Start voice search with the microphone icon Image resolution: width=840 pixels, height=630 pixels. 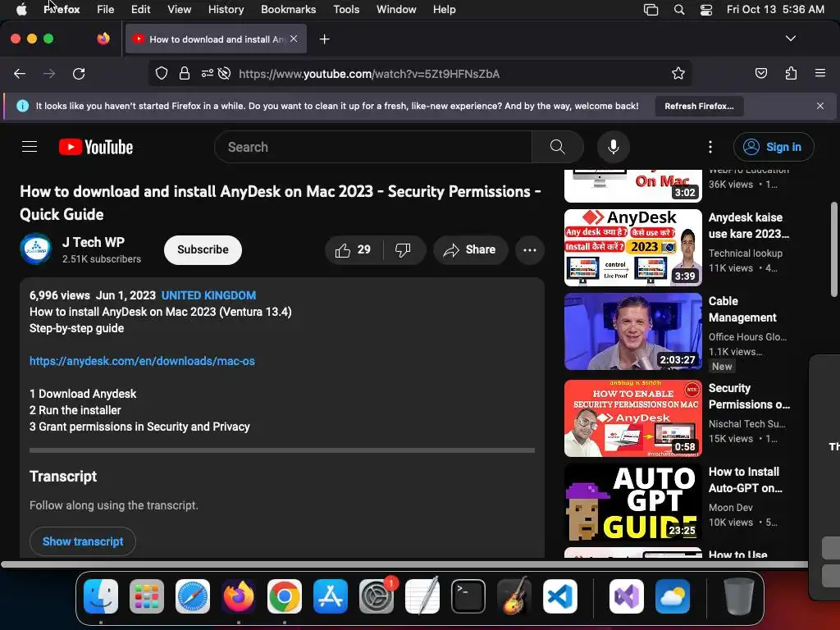(x=614, y=147)
